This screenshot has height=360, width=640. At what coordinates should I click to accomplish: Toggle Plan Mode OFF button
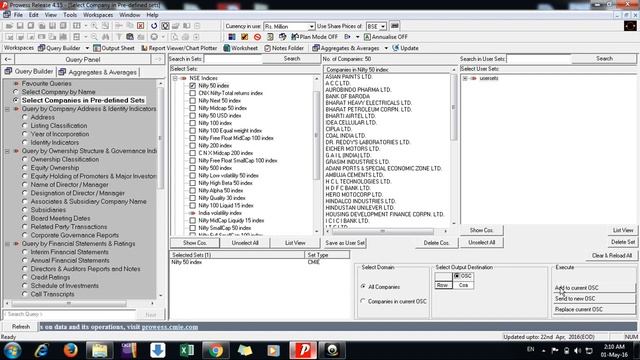(x=314, y=37)
